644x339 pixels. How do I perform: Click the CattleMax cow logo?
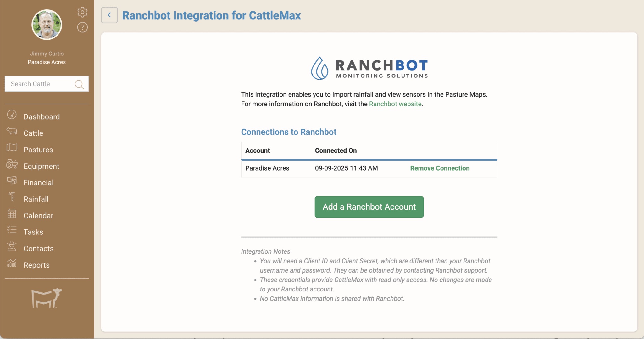(x=47, y=298)
